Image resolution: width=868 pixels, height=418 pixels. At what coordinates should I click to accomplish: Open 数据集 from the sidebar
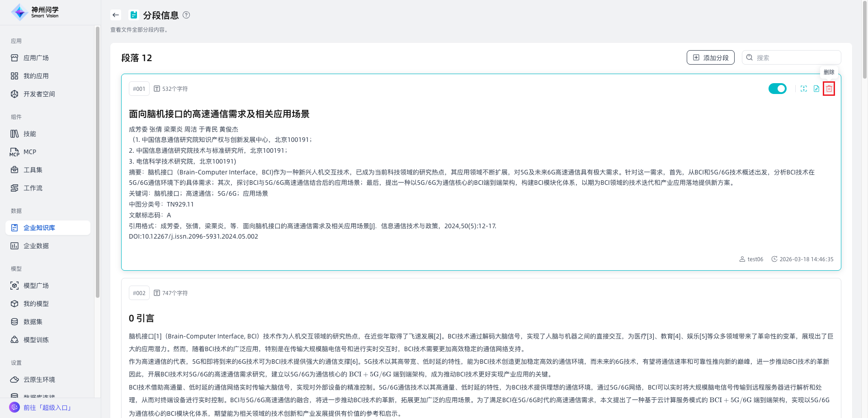48,322
